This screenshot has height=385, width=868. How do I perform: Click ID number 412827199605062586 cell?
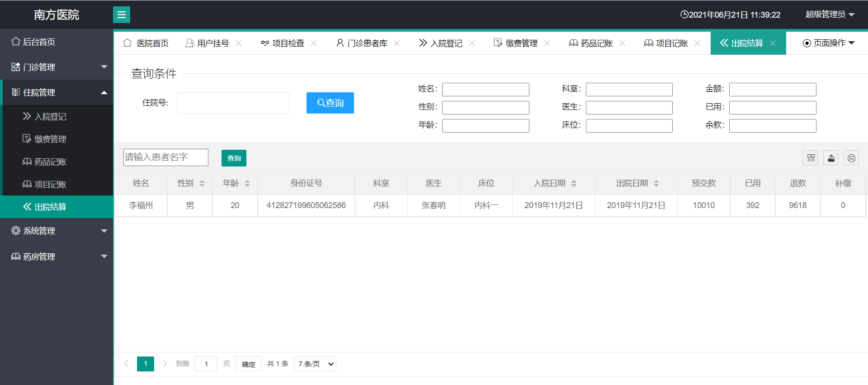click(x=306, y=205)
